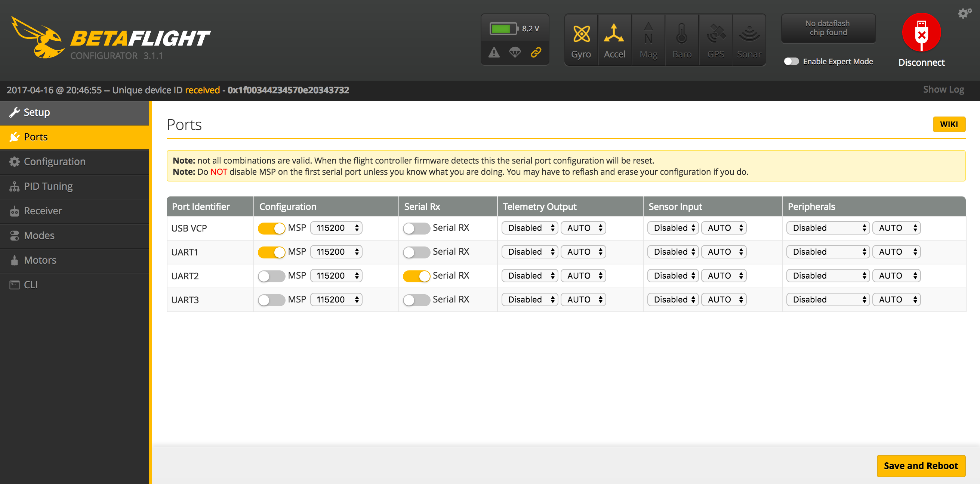Open the WIKI link button
The image size is (980, 484).
(x=949, y=124)
